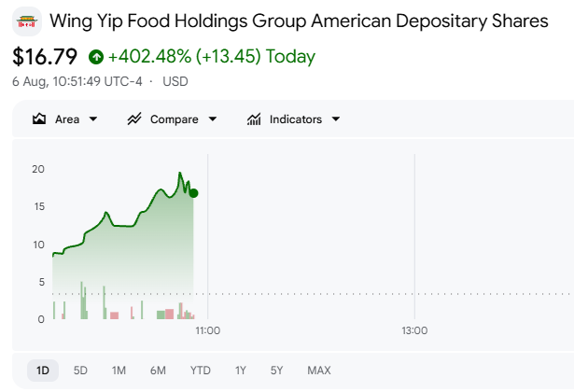
Task: Click the green current price dot on chart
Action: [193, 193]
